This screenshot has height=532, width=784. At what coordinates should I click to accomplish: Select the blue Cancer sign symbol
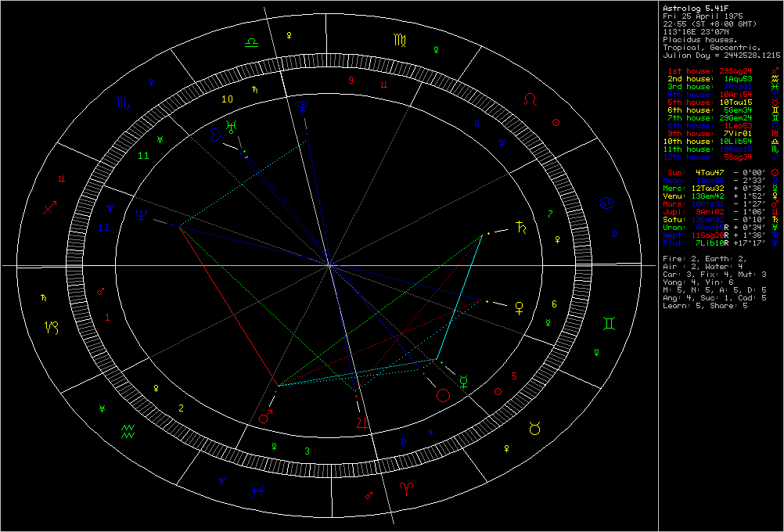pyautogui.click(x=606, y=204)
